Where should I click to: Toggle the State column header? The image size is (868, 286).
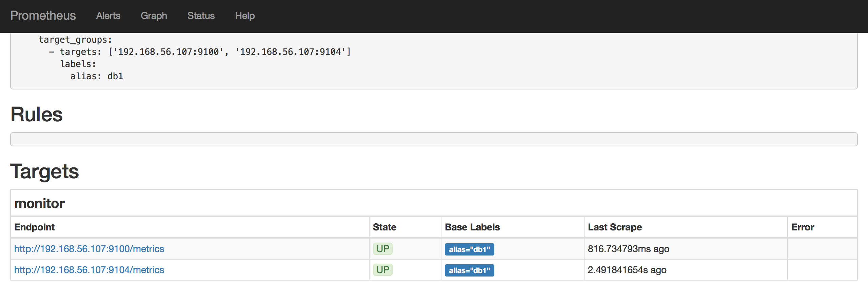[384, 227]
